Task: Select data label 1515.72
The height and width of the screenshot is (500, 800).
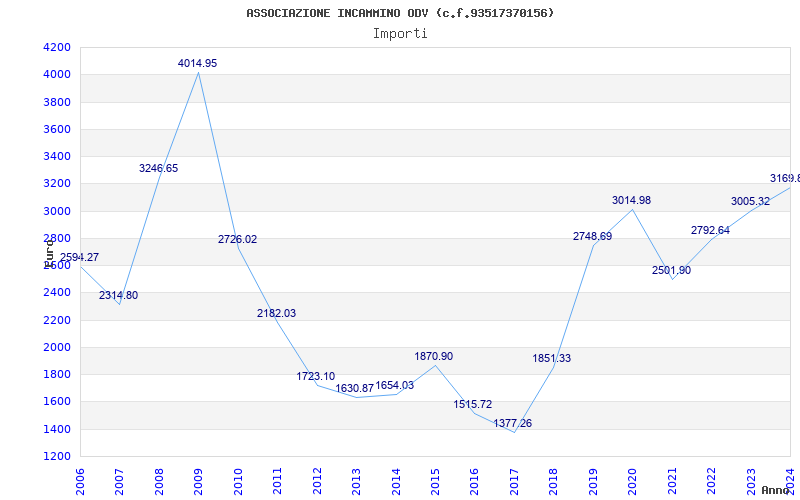Action: point(473,405)
